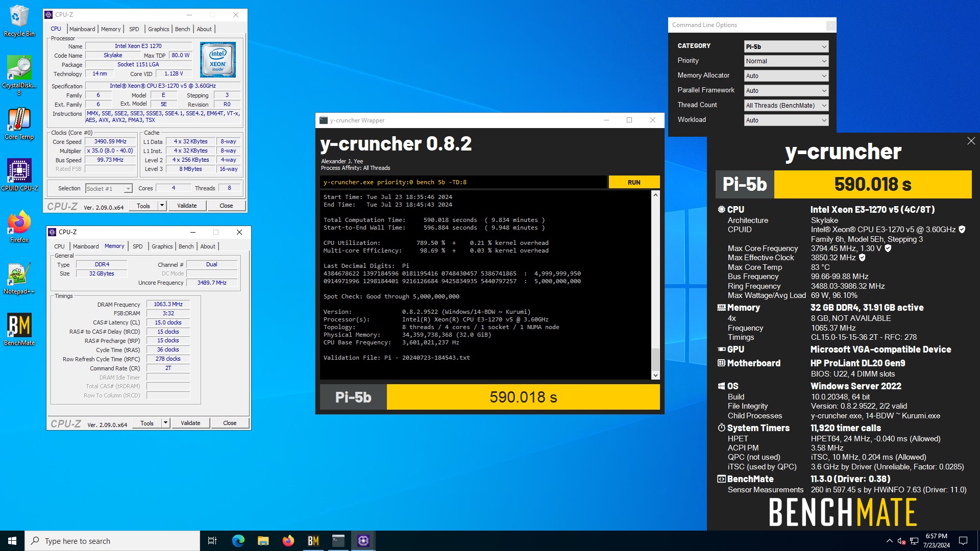Open the muted volume tray icon
Viewport: 980px width, 551px height.
click(901, 541)
